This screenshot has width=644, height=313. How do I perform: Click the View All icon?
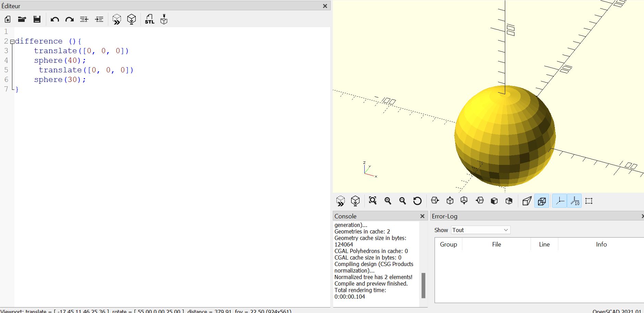point(373,201)
